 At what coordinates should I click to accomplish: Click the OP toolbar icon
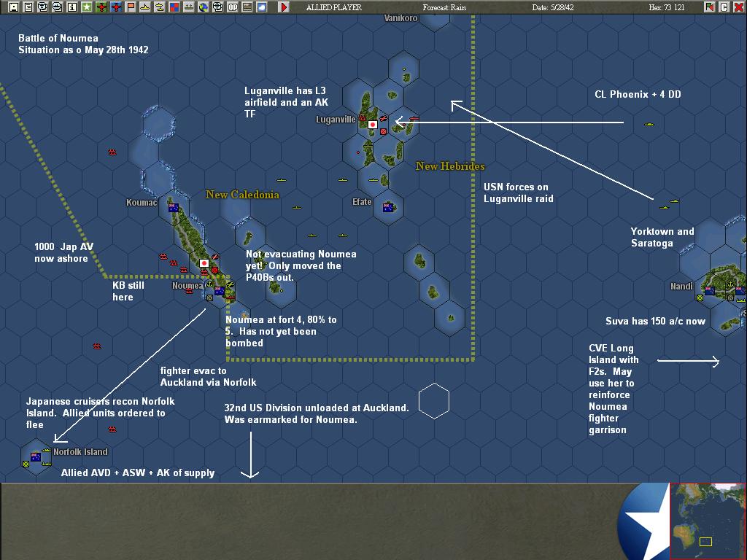pyautogui.click(x=233, y=7)
